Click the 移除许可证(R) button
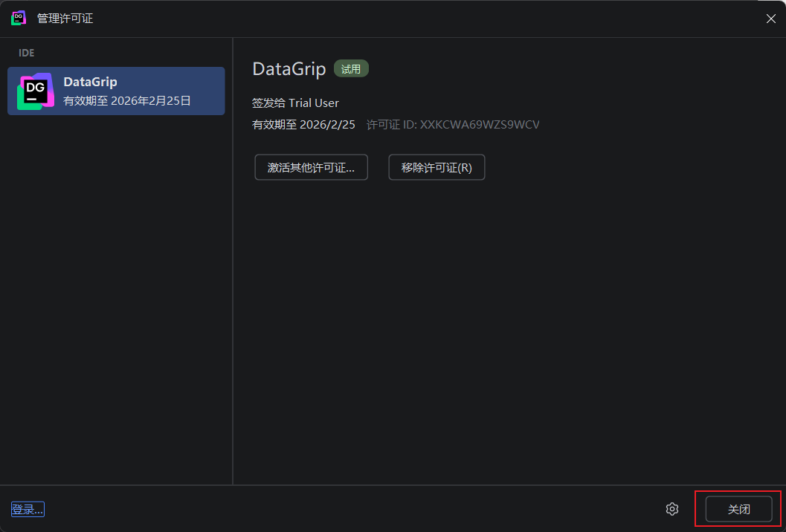 pyautogui.click(x=437, y=167)
